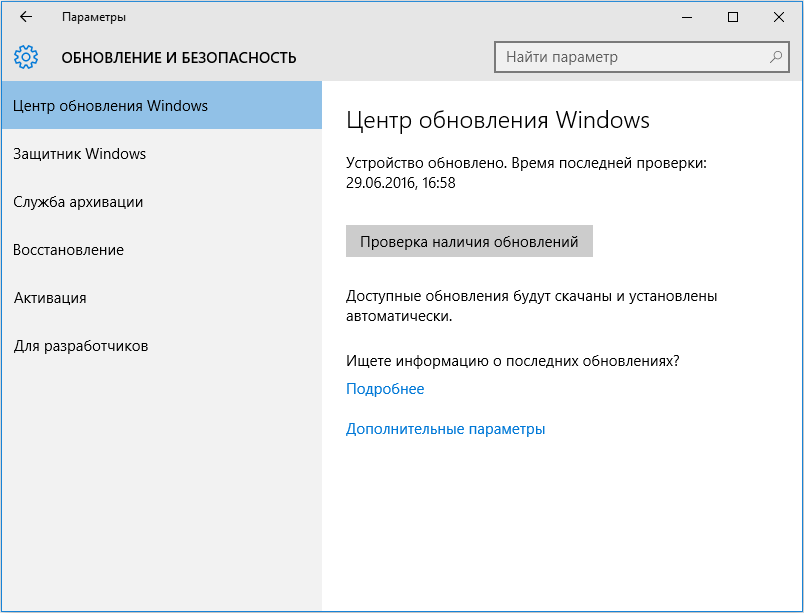Click the Центр обновления Windows page heading

tap(498, 119)
